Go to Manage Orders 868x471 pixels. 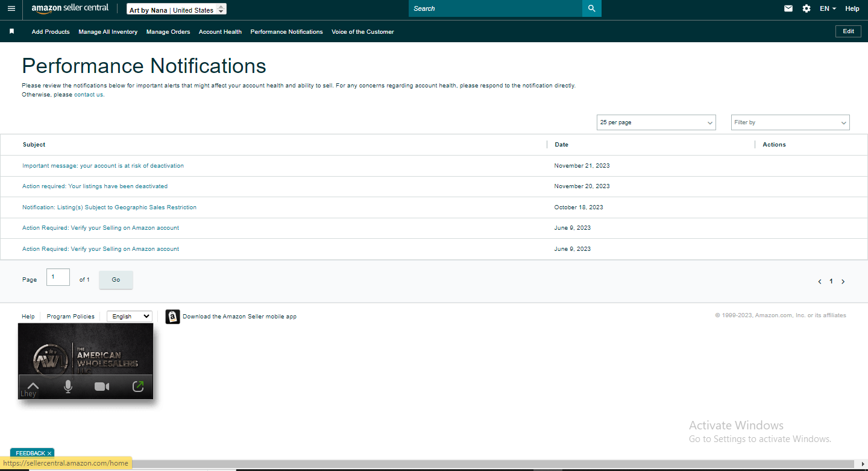(168, 32)
